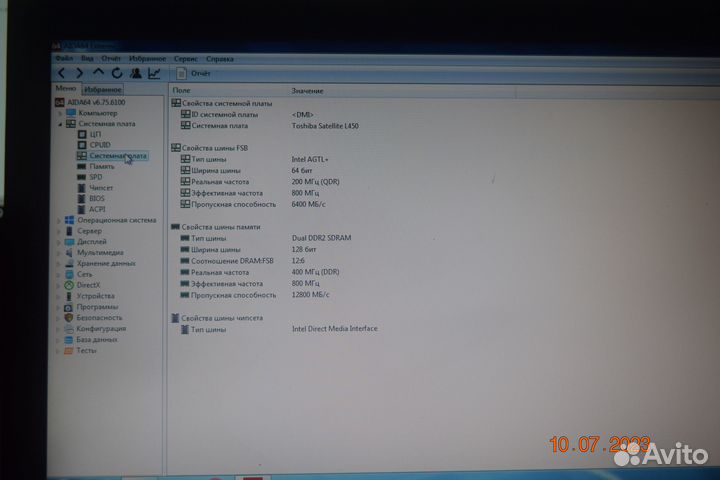Select the DirectX tree label
Screen dimensions: 720x480
[88, 285]
